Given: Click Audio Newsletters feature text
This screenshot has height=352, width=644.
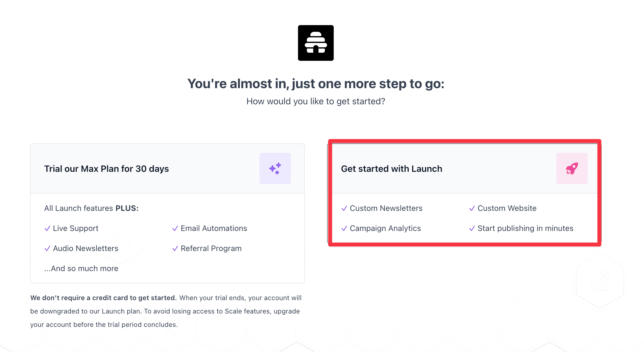Looking at the screenshot, I should 85,248.
